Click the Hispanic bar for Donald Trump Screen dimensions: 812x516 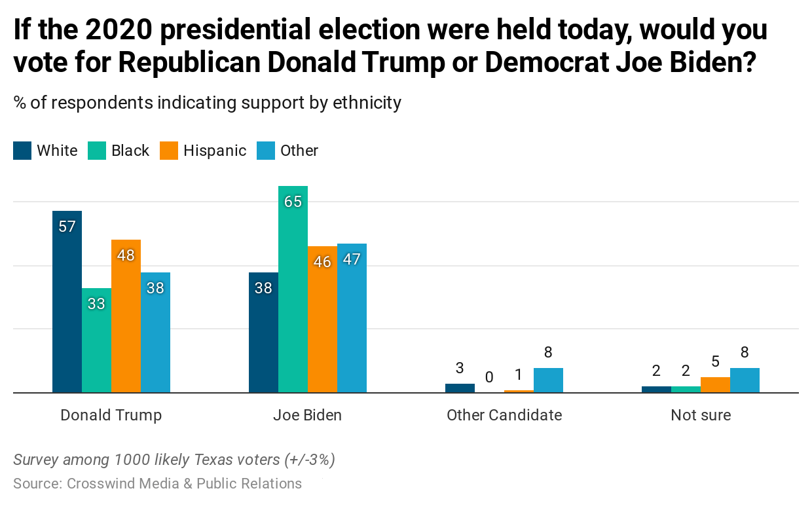click(126, 316)
